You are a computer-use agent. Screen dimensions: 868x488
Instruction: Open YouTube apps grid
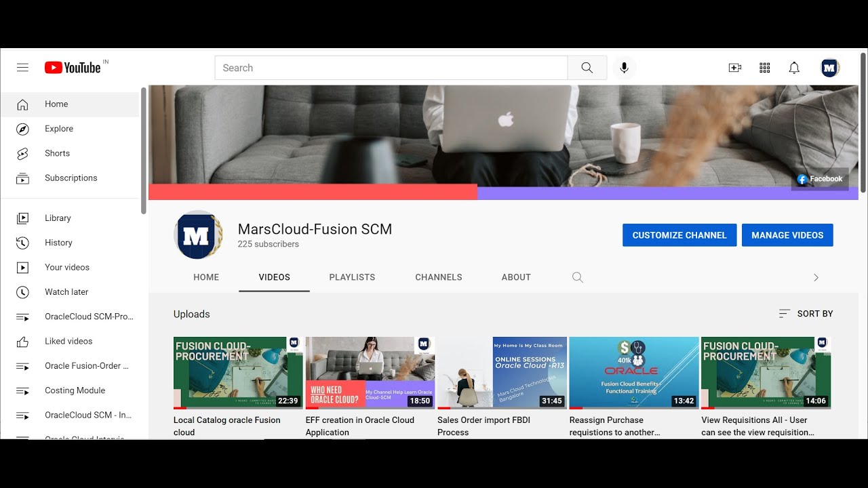765,68
